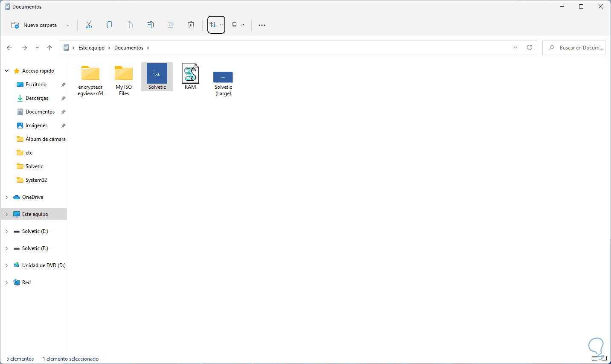Select the Solvetic image thumbnail

[x=157, y=77]
